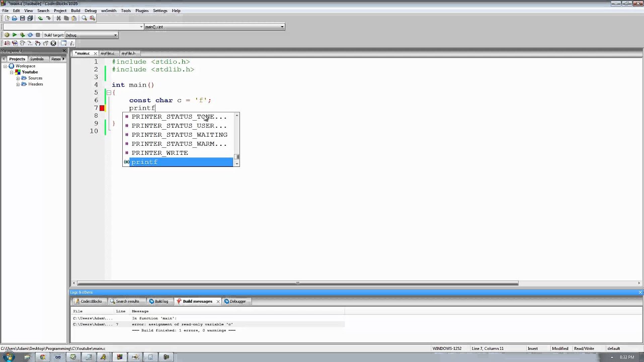This screenshot has width=644, height=362.
Task: Run the program with the green arrow
Action: click(15, 35)
